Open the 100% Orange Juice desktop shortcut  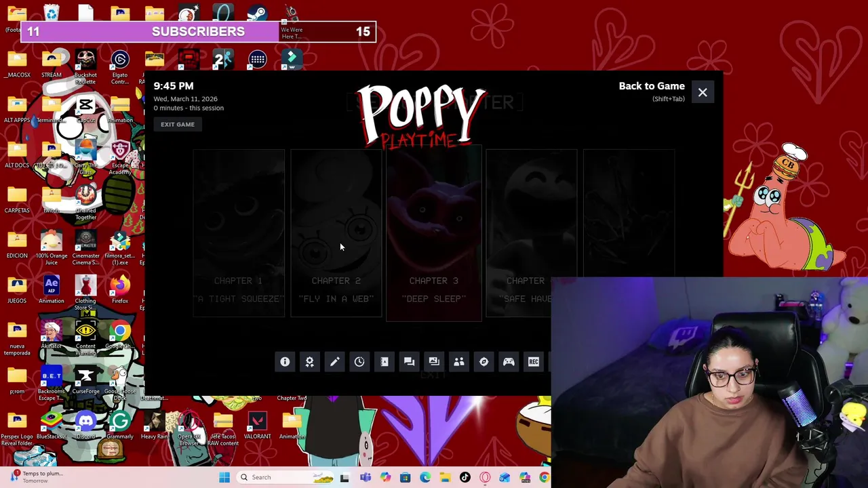(x=52, y=248)
